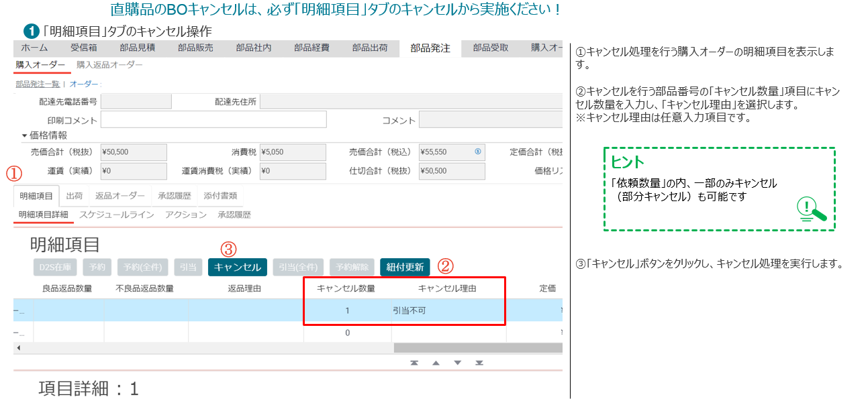868x403 pixels.
Task: Click the currency icon in 売価合計(税込) field
Action: pyautogui.click(x=478, y=152)
